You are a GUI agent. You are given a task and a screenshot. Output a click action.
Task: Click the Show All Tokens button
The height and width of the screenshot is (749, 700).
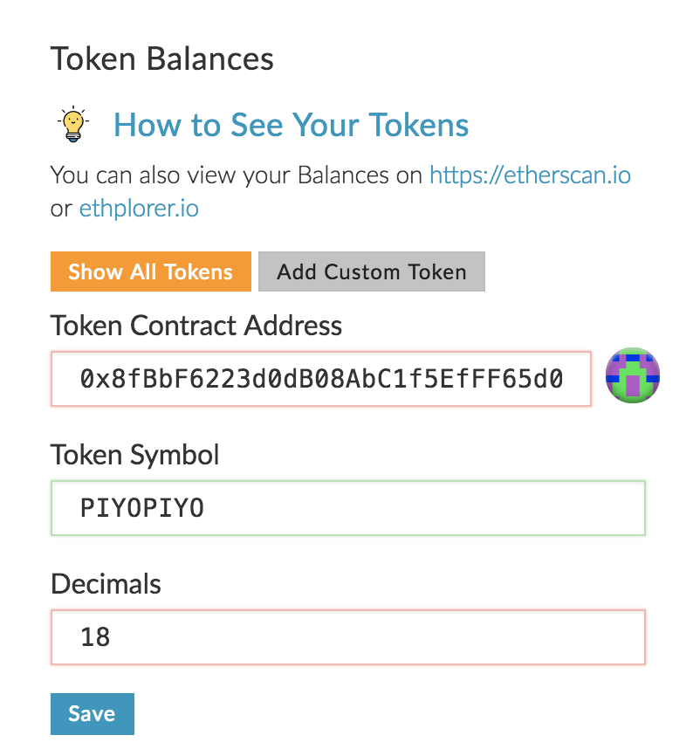pyautogui.click(x=151, y=271)
